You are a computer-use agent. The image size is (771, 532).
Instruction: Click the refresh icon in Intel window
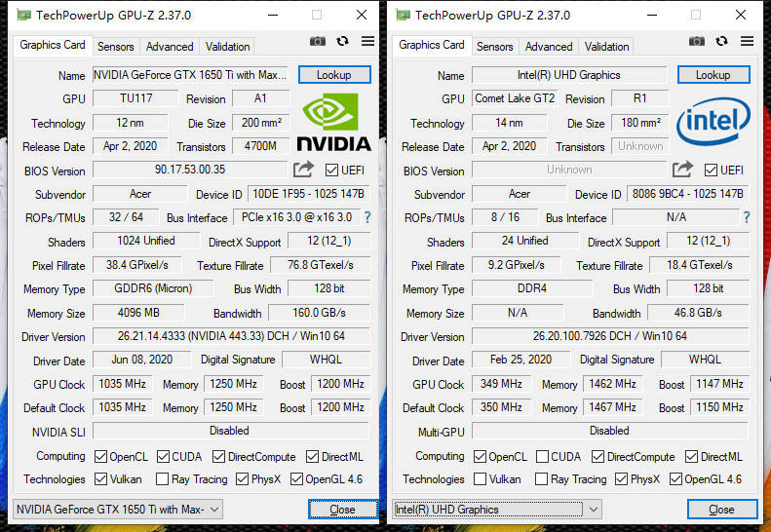click(x=721, y=41)
